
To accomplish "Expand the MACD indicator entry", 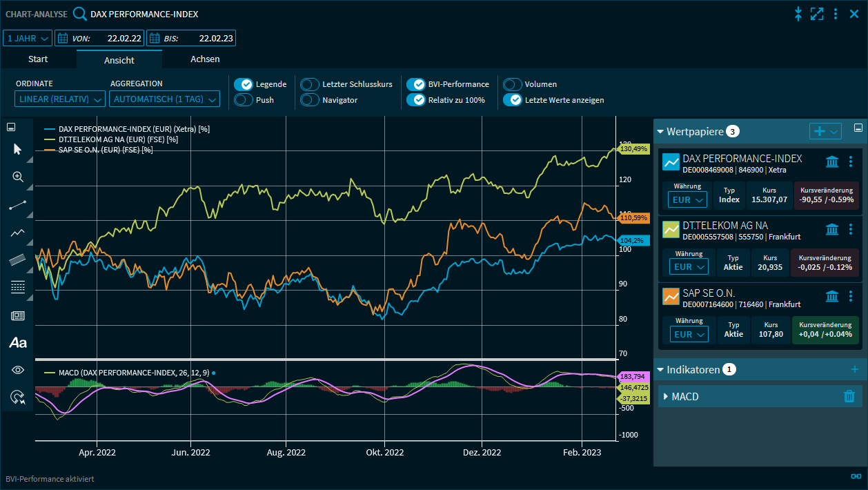I will pyautogui.click(x=666, y=397).
